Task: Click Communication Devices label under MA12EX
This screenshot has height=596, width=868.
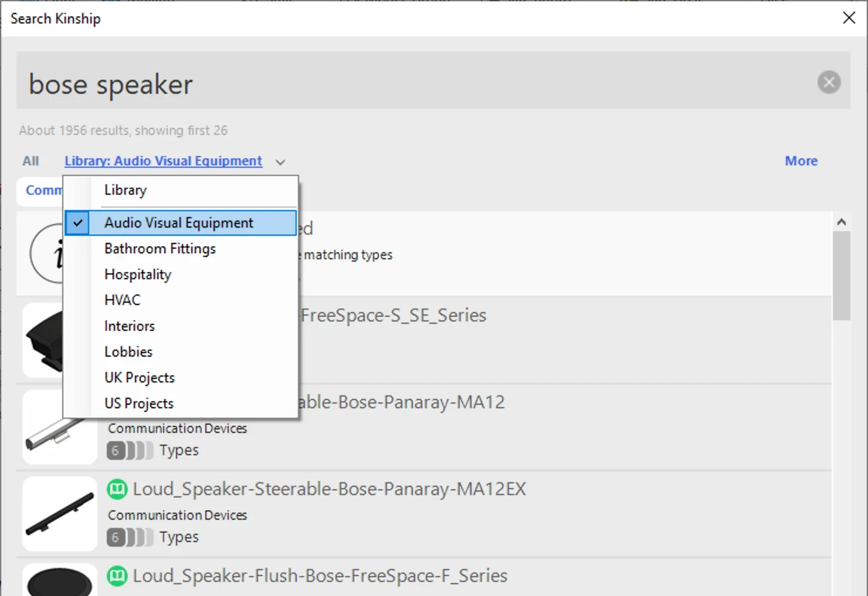Action: click(x=177, y=515)
